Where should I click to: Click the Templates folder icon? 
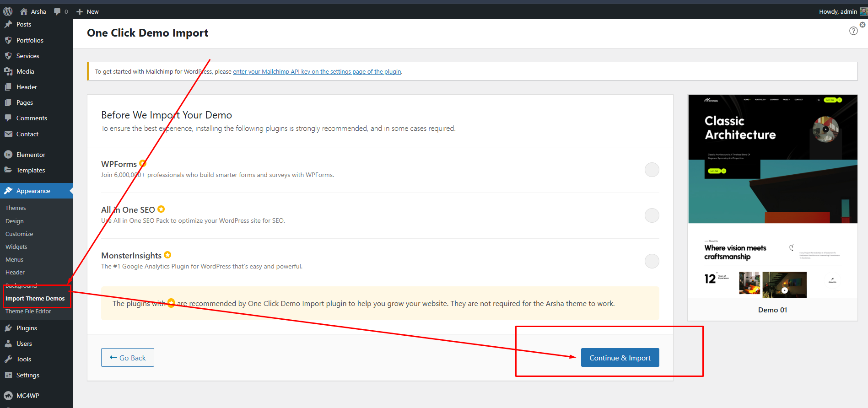pos(8,170)
